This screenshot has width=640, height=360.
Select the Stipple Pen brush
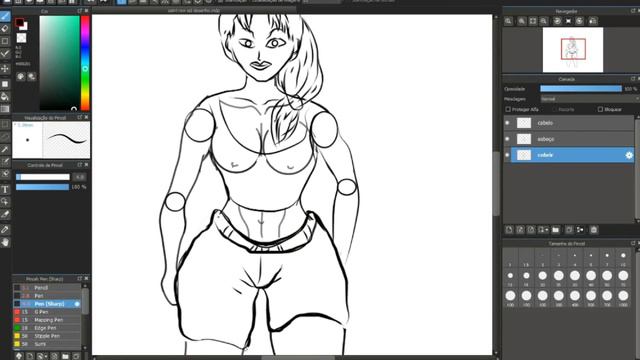(x=47, y=336)
